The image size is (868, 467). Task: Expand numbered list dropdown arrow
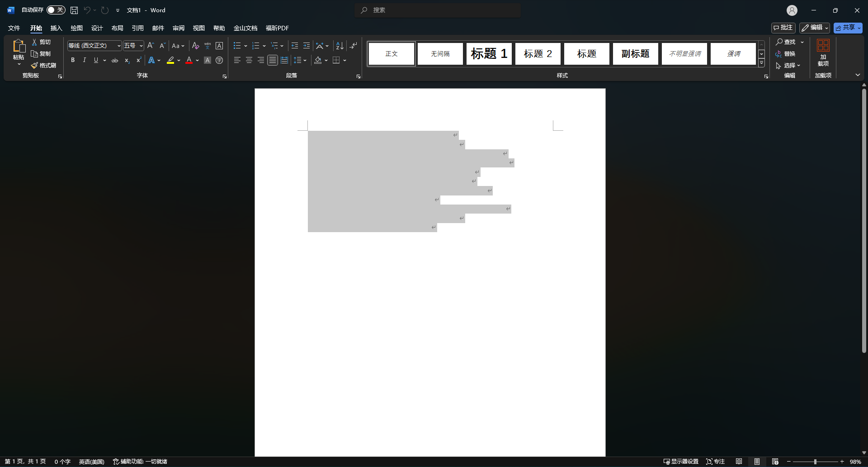[264, 46]
